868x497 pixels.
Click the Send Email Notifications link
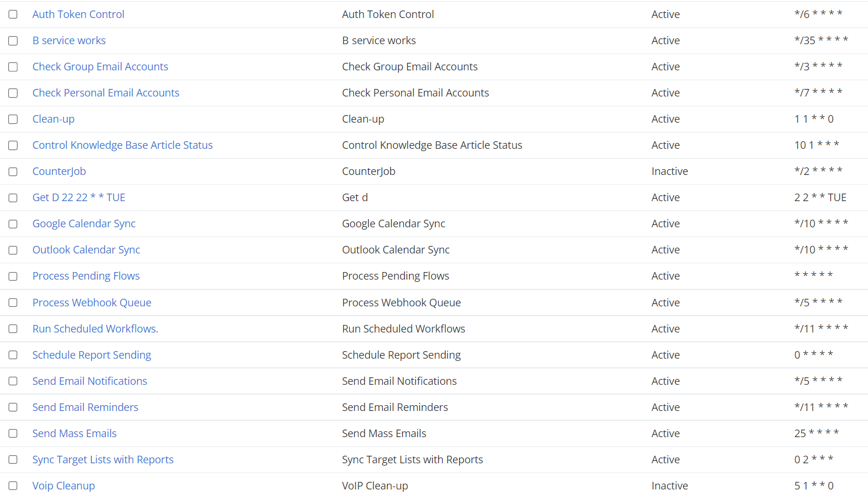pyautogui.click(x=90, y=381)
